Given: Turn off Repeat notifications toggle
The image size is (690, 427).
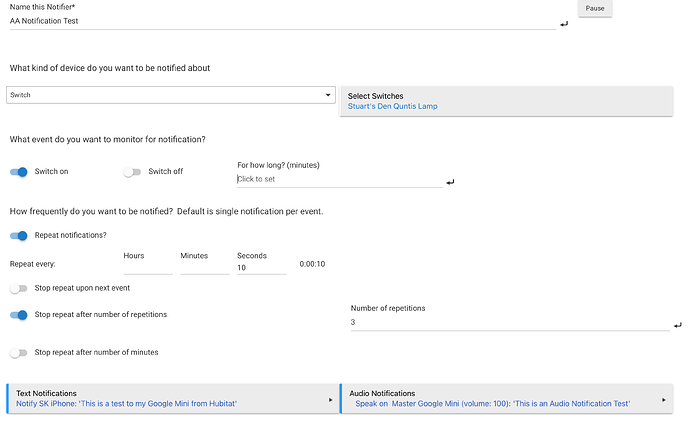Looking at the screenshot, I should point(18,236).
